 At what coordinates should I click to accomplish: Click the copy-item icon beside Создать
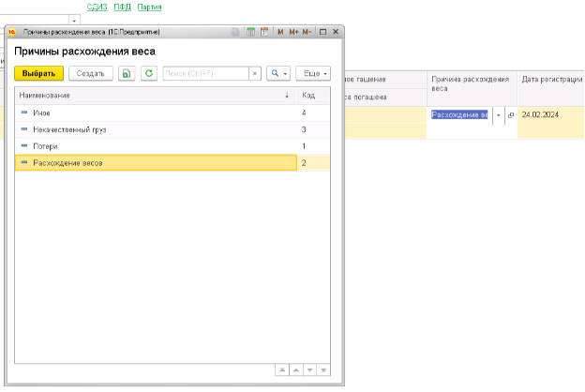coord(127,73)
